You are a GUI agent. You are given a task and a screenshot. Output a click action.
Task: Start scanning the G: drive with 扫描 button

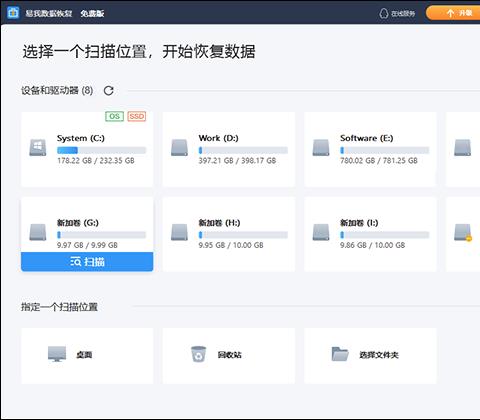87,262
